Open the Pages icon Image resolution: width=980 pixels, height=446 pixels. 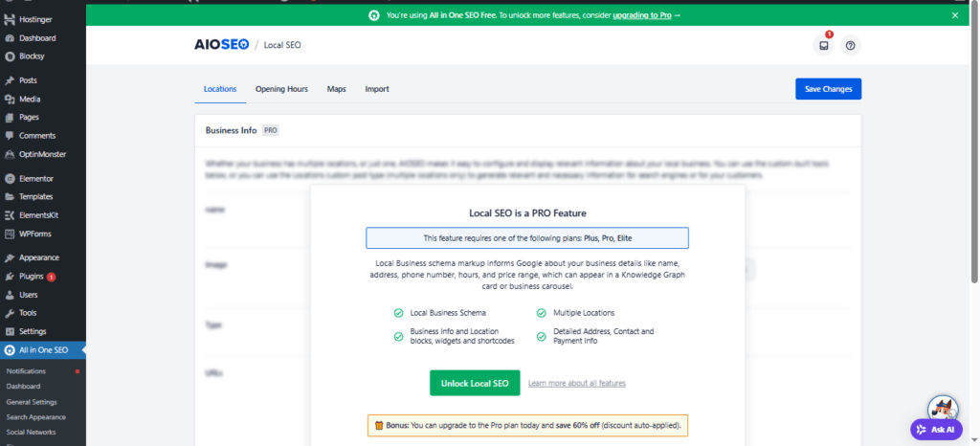pos(10,117)
